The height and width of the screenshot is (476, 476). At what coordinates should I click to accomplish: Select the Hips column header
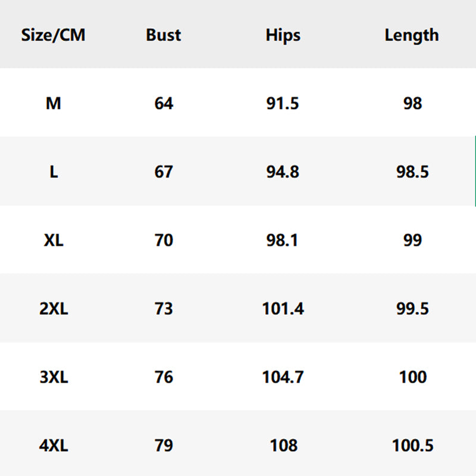[x=283, y=35]
